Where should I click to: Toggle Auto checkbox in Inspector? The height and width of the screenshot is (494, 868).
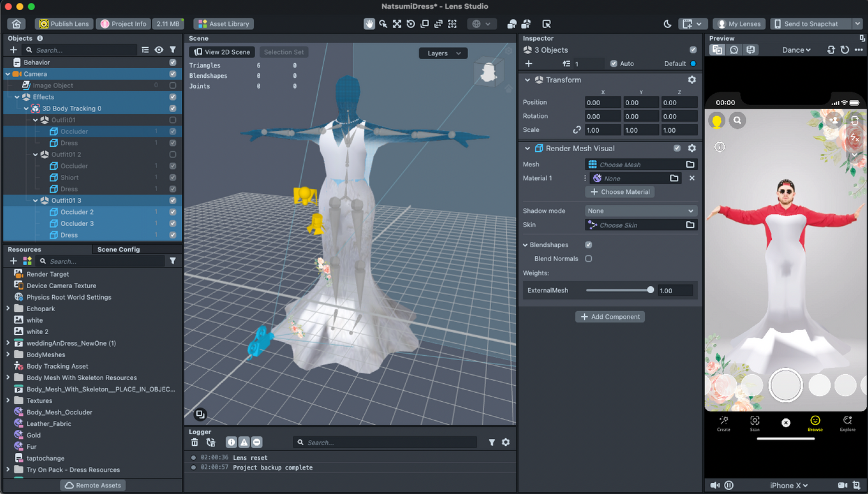pos(614,64)
